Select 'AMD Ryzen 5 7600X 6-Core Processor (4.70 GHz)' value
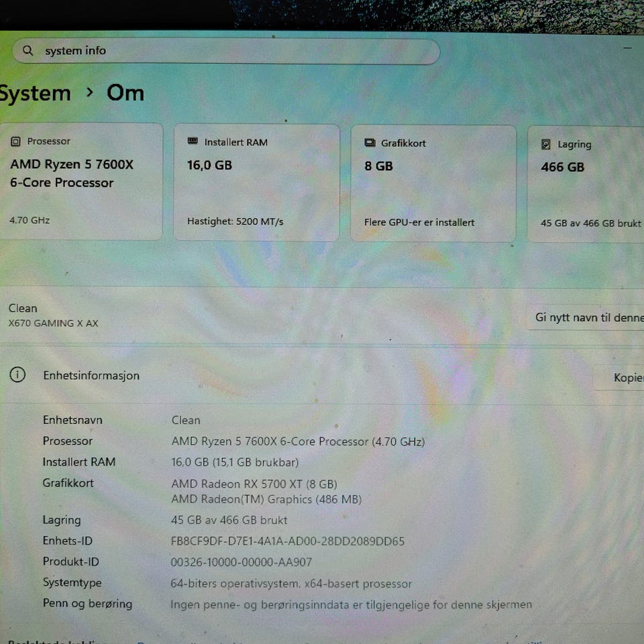 tap(298, 441)
